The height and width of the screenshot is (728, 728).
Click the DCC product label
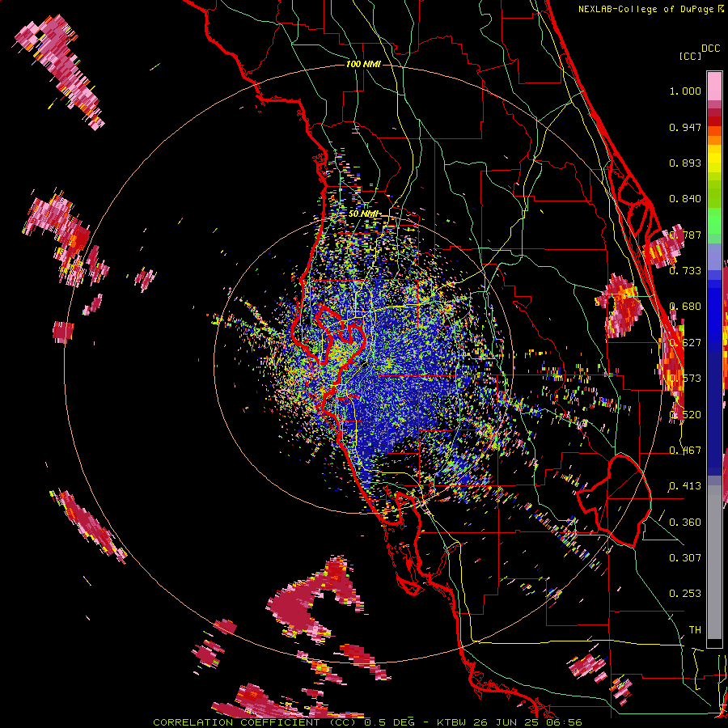pyautogui.click(x=710, y=49)
